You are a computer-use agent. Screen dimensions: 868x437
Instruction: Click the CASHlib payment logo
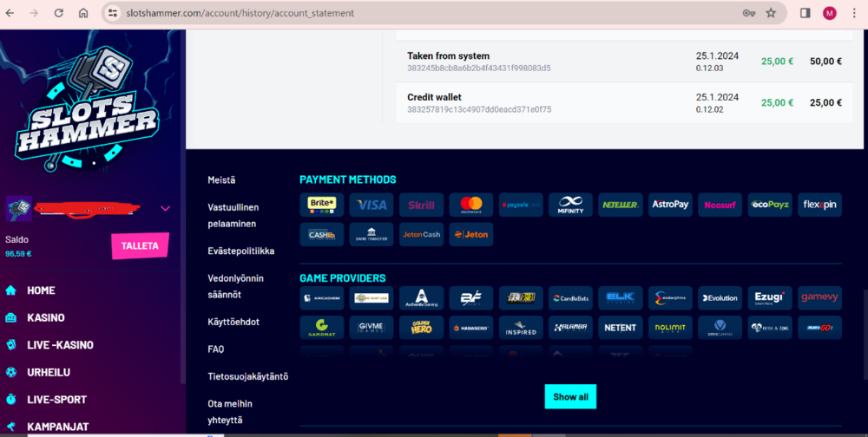pos(322,235)
